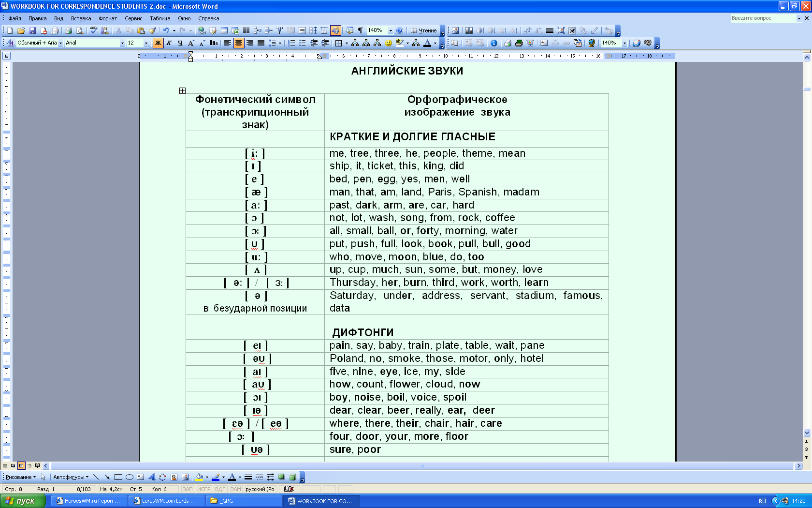Undo the last action
This screenshot has width=812, height=508.
pyautogui.click(x=166, y=30)
